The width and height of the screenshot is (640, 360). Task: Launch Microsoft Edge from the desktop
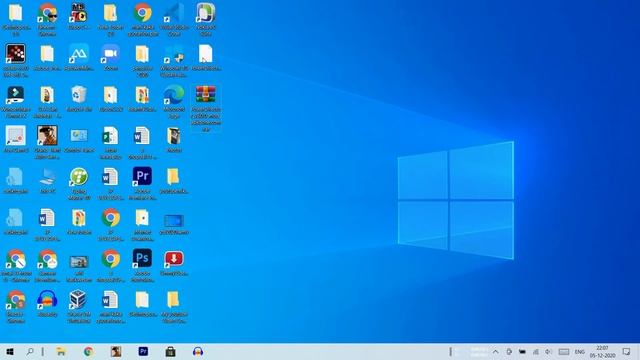(x=174, y=101)
